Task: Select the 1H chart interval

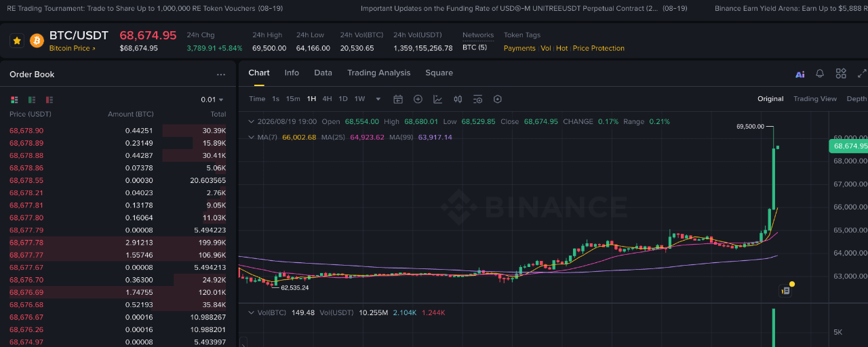Action: coord(311,99)
